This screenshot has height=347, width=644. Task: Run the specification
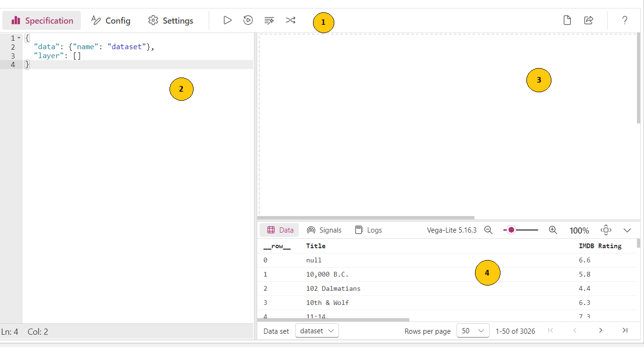pyautogui.click(x=227, y=20)
